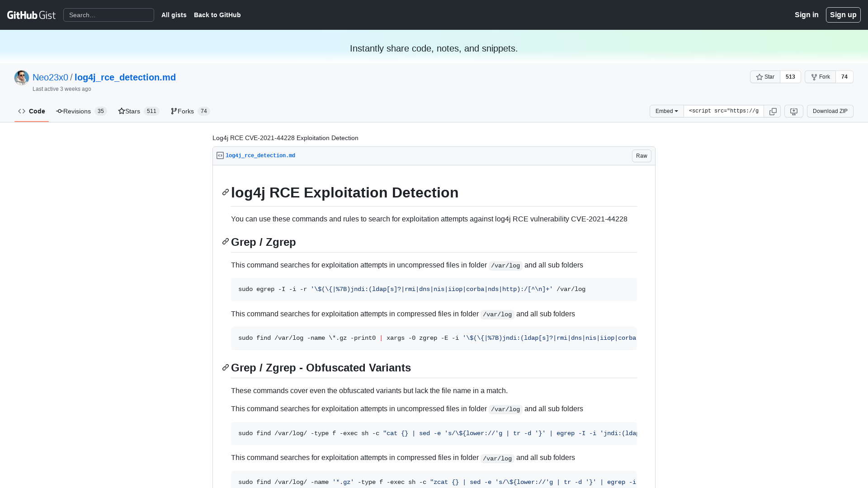Fork this gist
Screen dimensions: 868x488
820,77
